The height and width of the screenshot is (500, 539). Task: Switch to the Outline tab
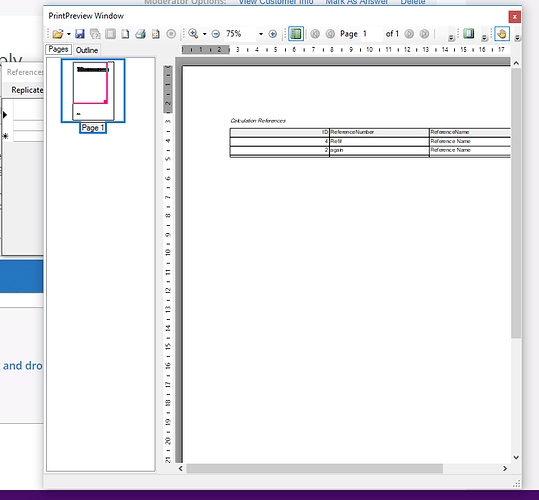click(87, 50)
